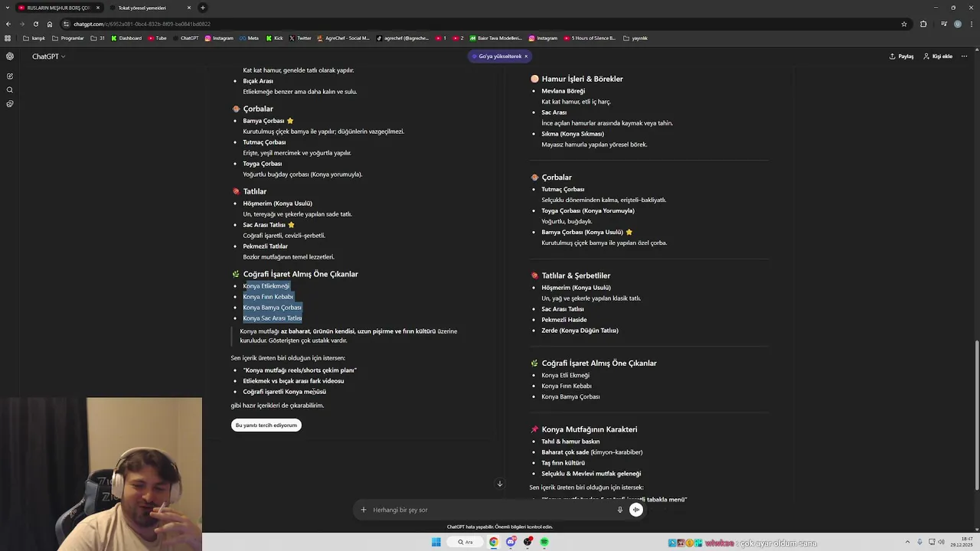Open the apps grid in bookmarks bar
Viewport: 980px width, 551px height.
pos(8,38)
